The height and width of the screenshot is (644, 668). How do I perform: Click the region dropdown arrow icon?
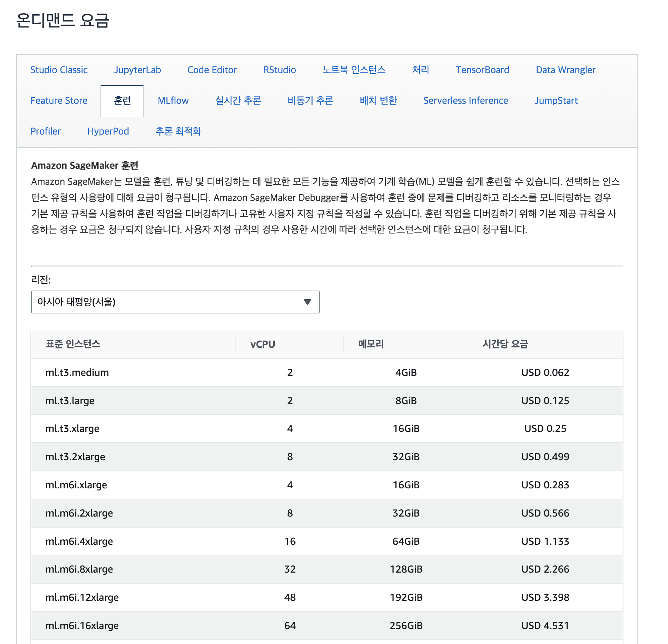(308, 302)
